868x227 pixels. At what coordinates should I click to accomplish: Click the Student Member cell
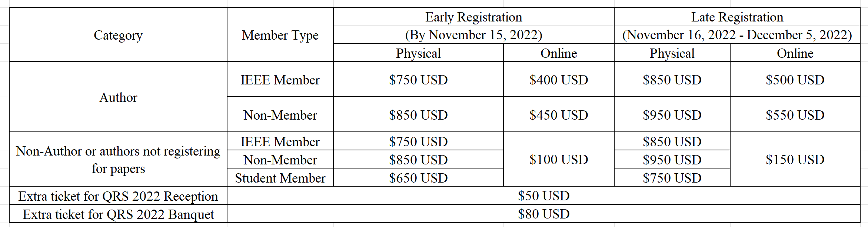click(280, 178)
